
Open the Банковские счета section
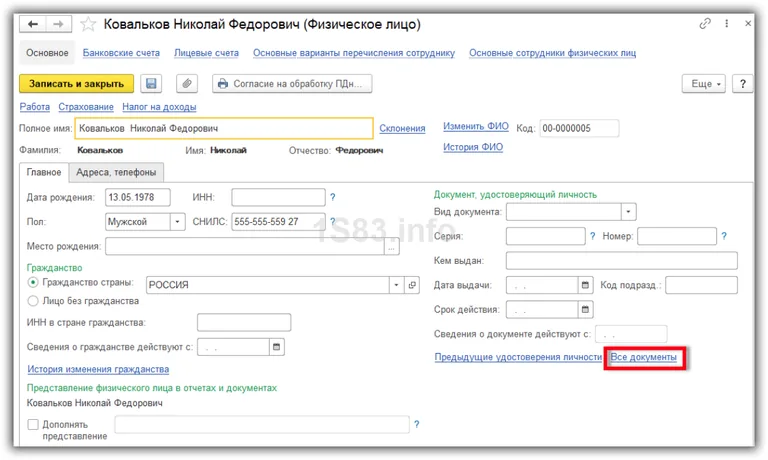(124, 52)
